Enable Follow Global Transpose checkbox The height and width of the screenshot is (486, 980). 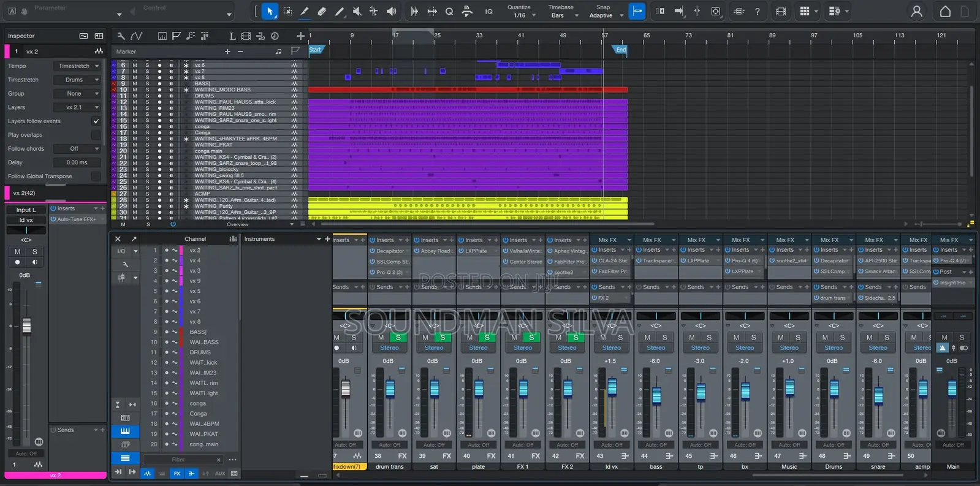(x=96, y=177)
